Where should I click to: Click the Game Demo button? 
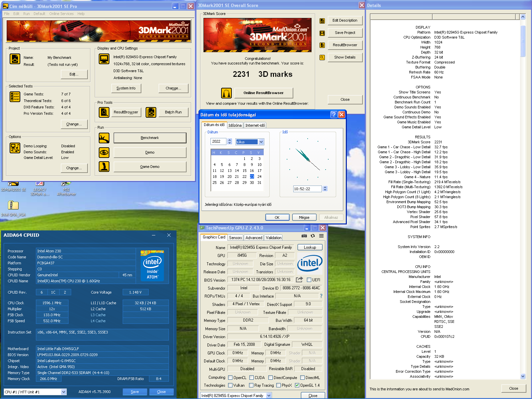(150, 167)
